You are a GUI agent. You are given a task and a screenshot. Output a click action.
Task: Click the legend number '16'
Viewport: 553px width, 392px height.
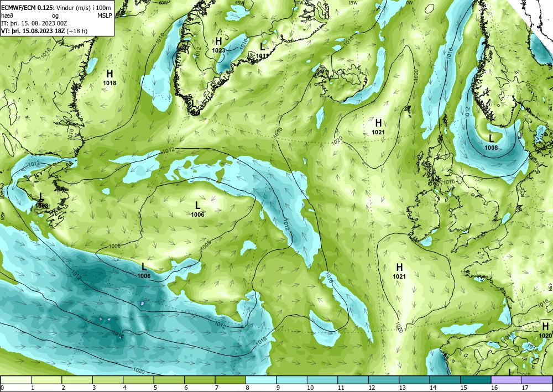tap(494, 388)
